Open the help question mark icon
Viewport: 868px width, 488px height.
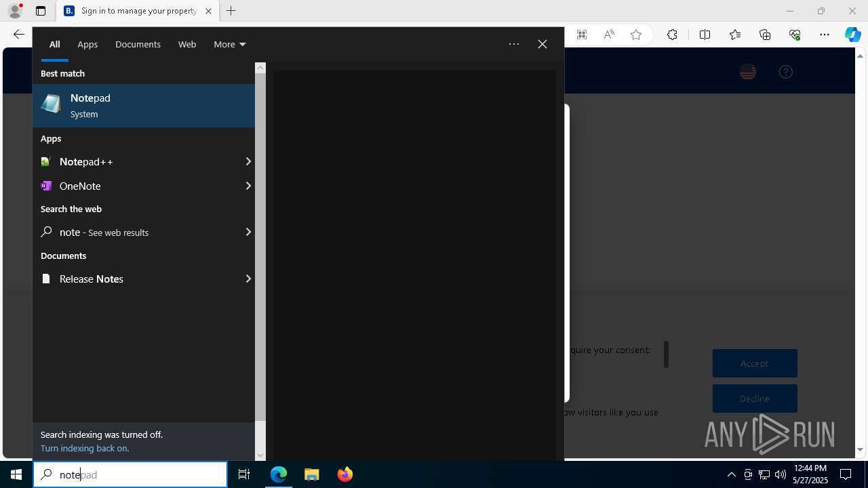coord(786,72)
